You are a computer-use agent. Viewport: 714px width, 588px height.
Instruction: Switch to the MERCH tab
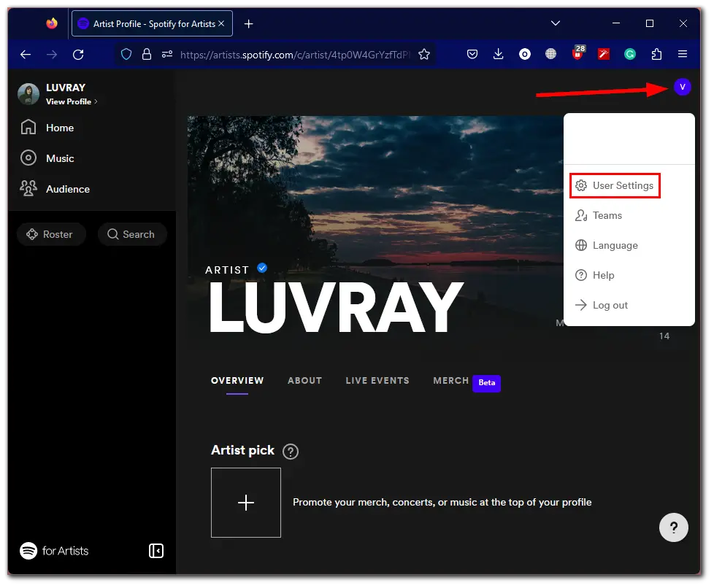[x=450, y=381]
